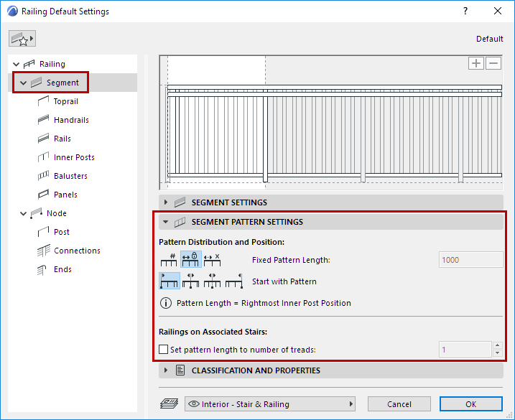Increase the tread count stepper

click(496, 346)
